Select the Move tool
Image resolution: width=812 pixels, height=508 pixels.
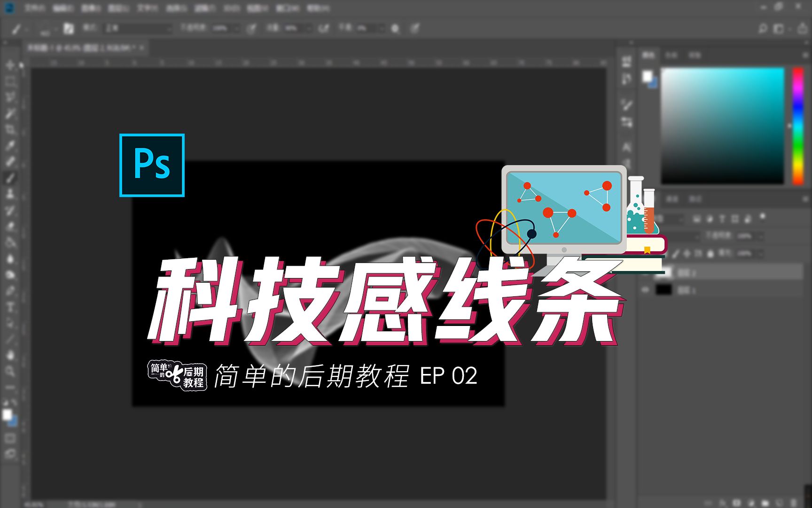(x=10, y=64)
